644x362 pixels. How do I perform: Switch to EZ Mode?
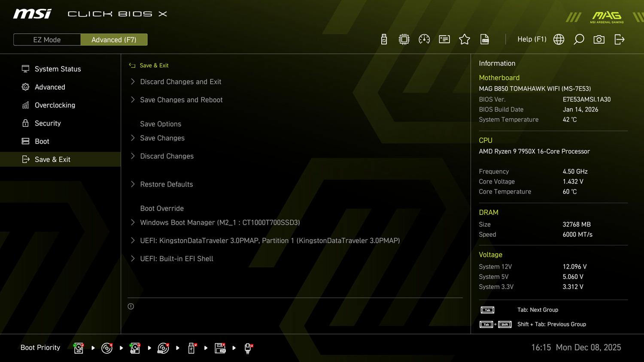(47, 39)
